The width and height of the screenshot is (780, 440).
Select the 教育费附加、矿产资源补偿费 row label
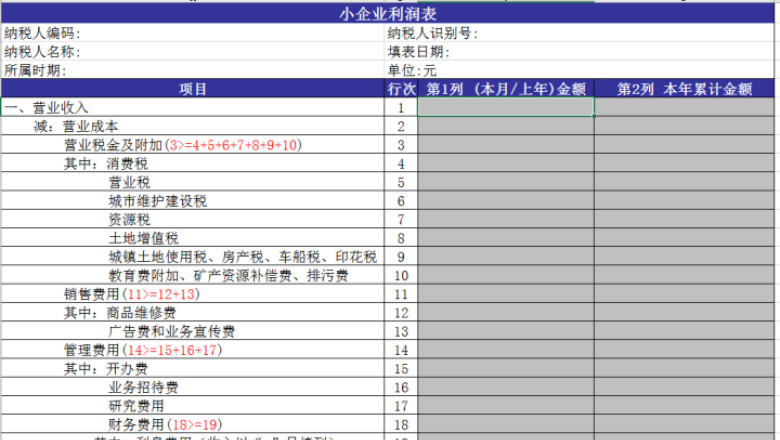click(x=193, y=275)
